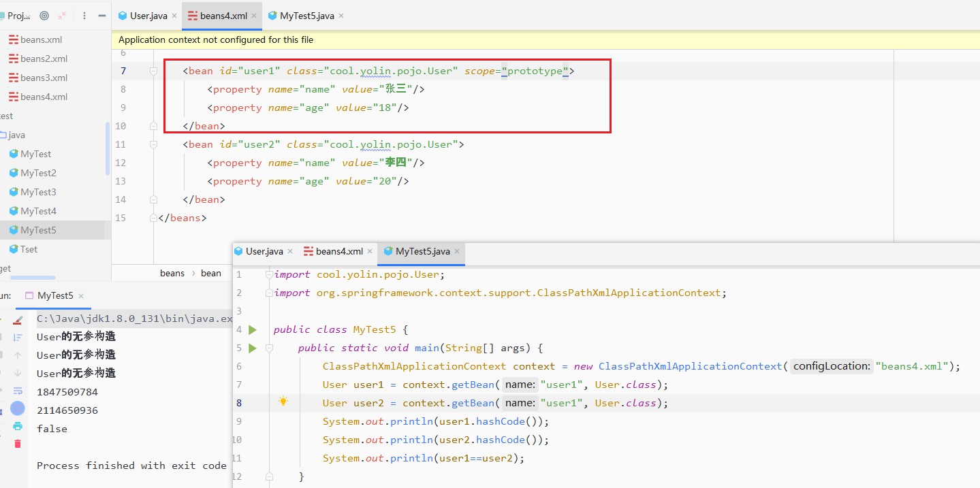Click the beans.xml file icon in the tree
This screenshot has height=488, width=980.
tap(14, 39)
